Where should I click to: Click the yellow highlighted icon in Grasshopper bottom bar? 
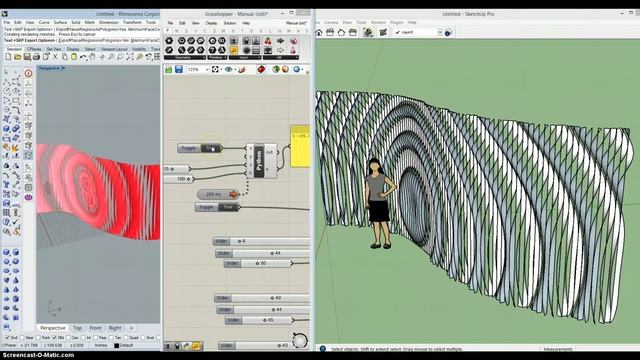pos(196,346)
